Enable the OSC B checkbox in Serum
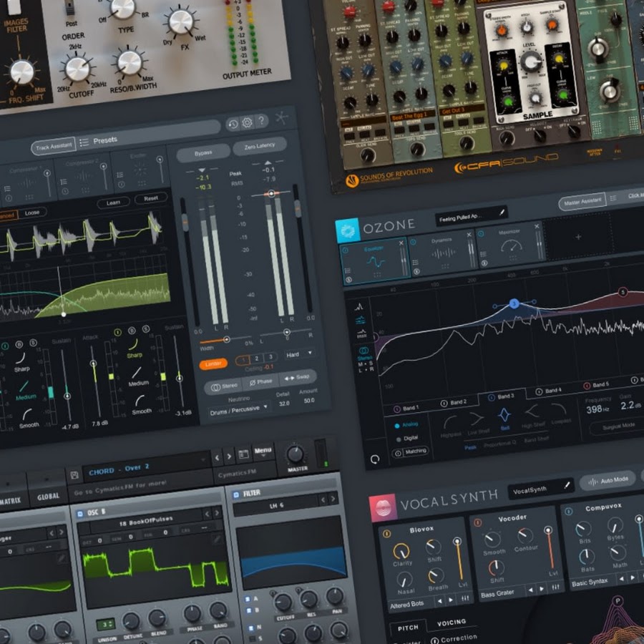 [x=80, y=513]
